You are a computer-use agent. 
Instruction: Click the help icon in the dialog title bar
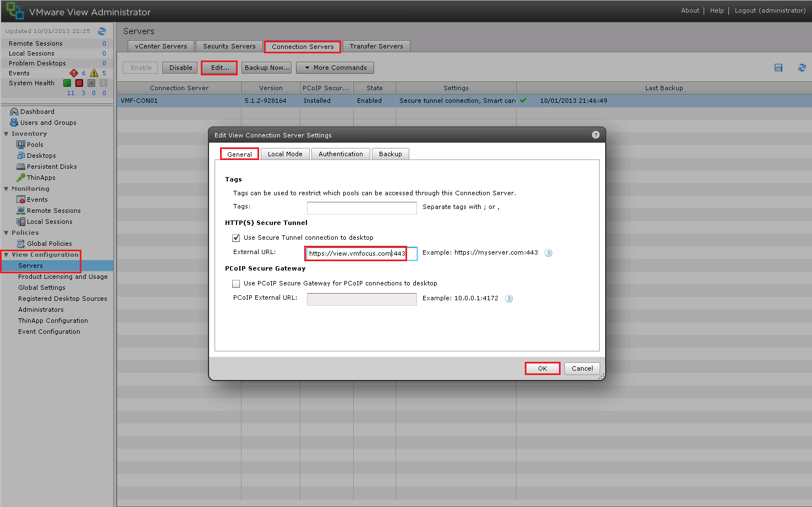[595, 135]
